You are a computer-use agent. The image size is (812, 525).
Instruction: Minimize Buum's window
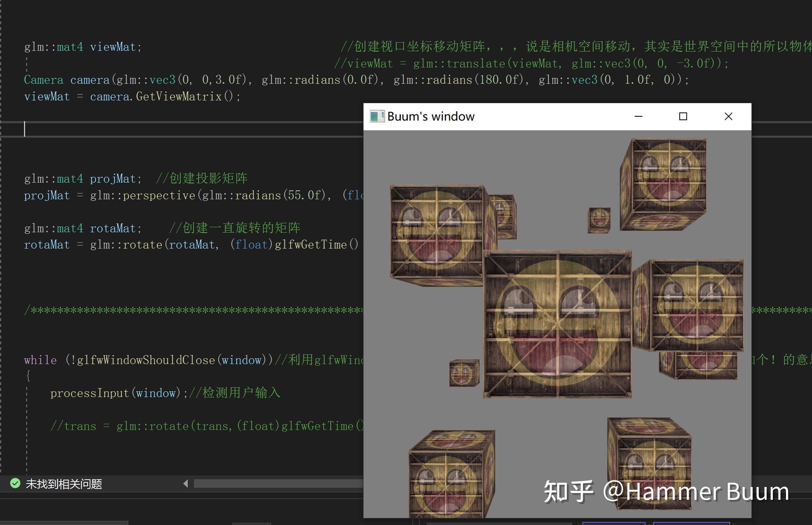point(639,116)
